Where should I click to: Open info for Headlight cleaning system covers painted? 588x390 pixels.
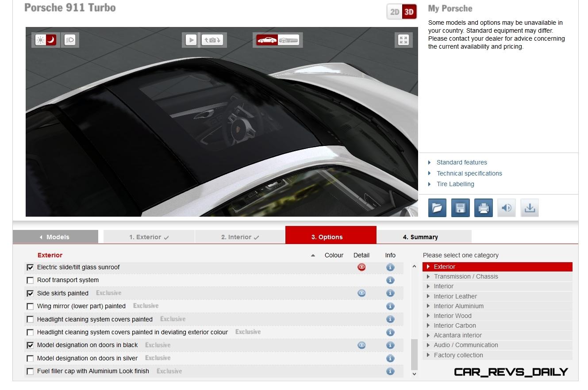pyautogui.click(x=390, y=319)
